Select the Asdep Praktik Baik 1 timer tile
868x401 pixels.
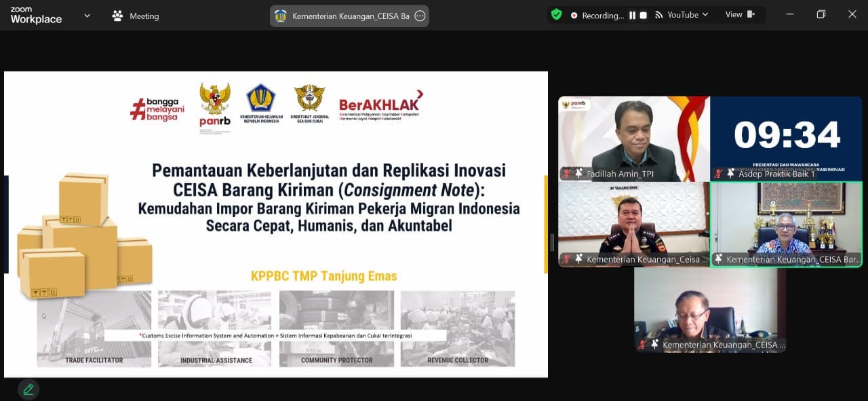click(x=786, y=138)
